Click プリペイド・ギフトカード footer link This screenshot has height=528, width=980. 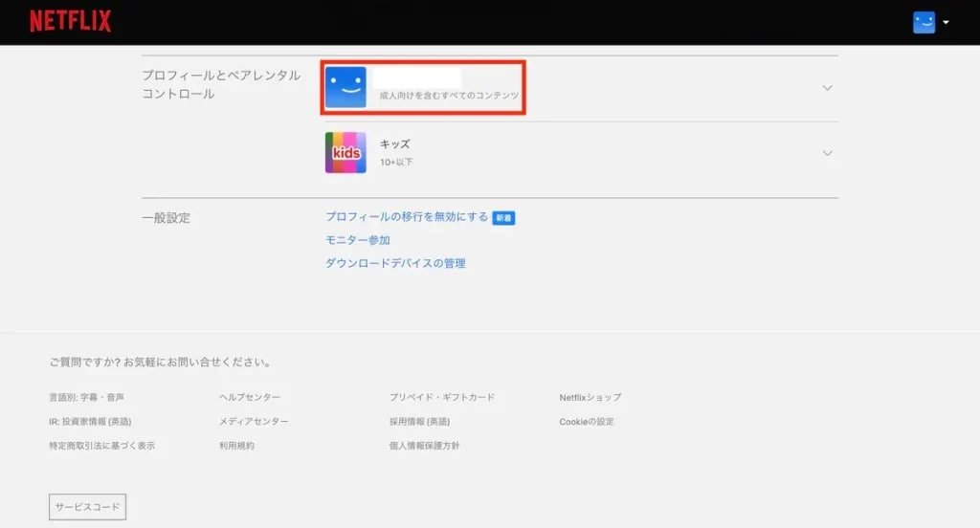click(442, 397)
